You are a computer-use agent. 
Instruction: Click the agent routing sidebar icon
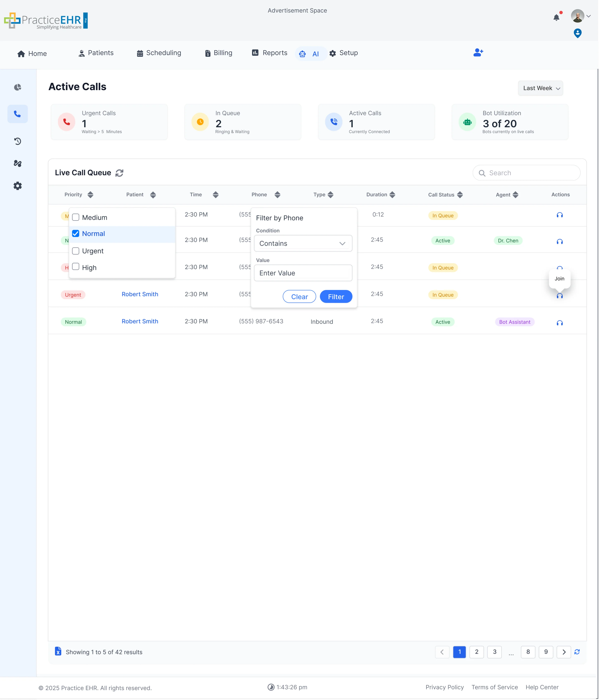click(x=18, y=164)
